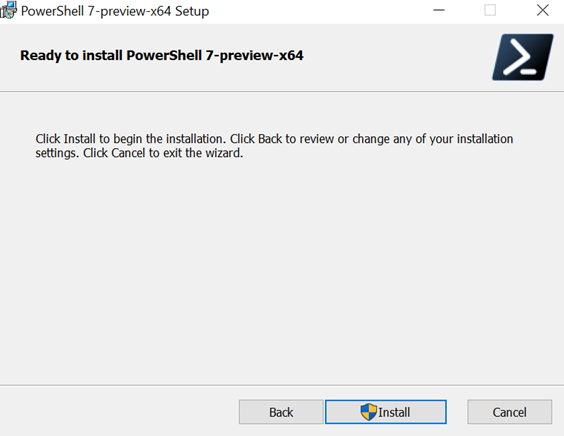Click the "Click Install to begin" instruction line
The height and width of the screenshot is (436, 564).
(274, 139)
